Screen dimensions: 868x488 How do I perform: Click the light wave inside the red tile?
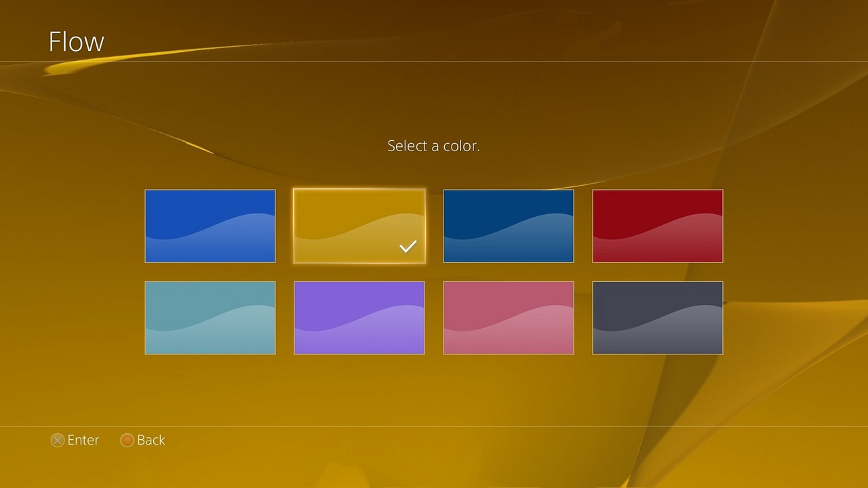(x=678, y=244)
